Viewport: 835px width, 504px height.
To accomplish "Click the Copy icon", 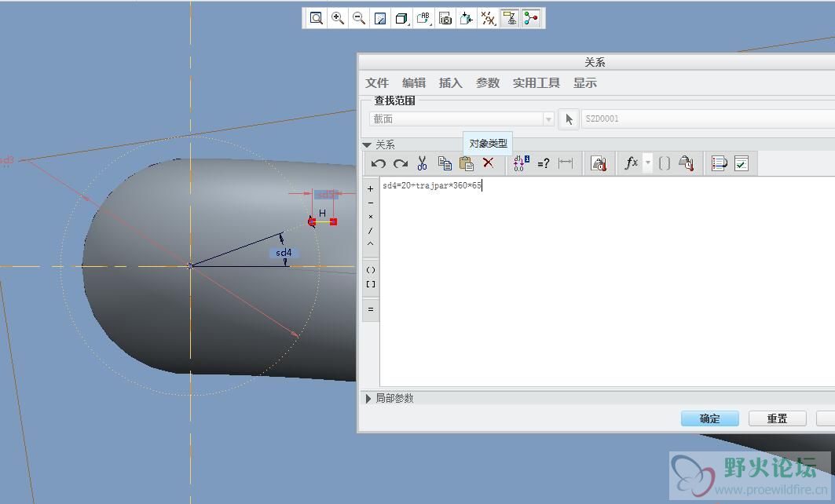I will click(445, 163).
